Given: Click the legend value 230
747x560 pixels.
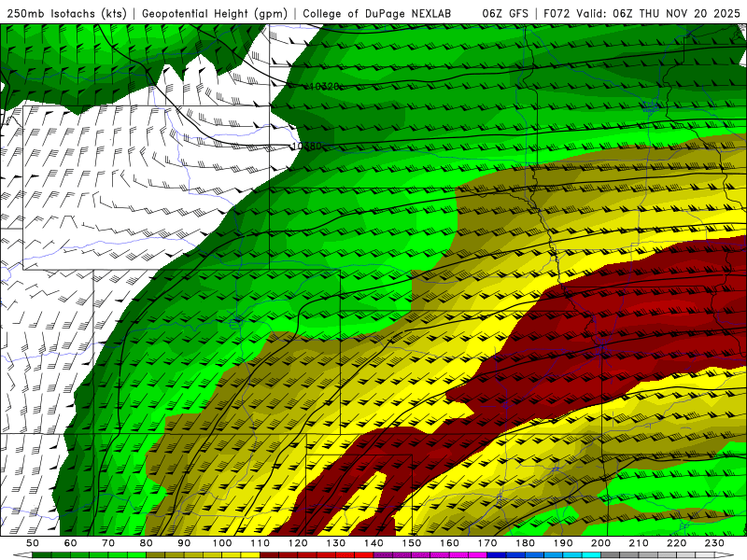Looking at the screenshot, I should click(715, 543).
